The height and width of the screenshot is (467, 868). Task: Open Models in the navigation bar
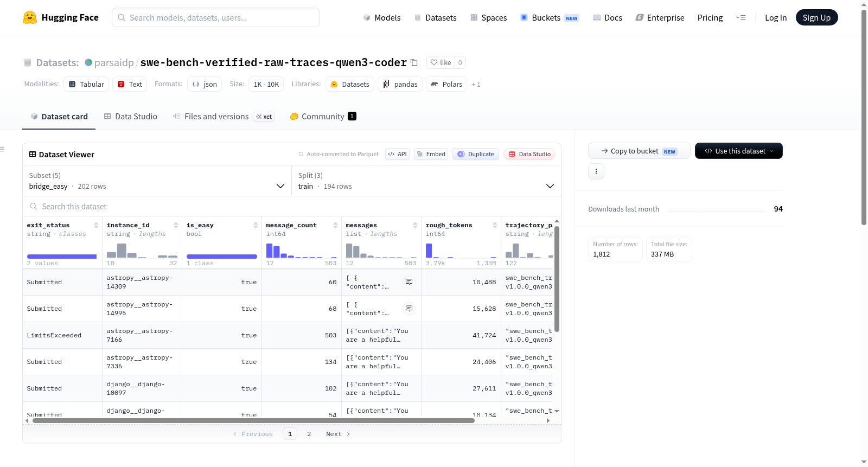click(x=382, y=18)
